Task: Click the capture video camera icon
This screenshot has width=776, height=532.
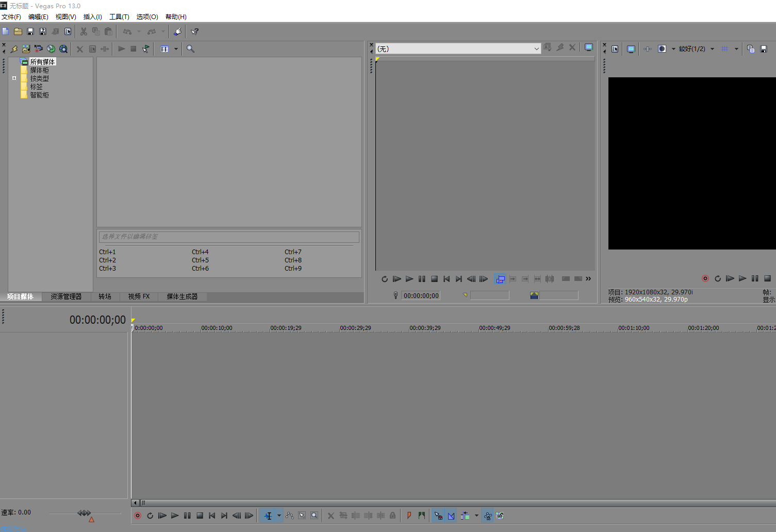Action: click(x=39, y=49)
